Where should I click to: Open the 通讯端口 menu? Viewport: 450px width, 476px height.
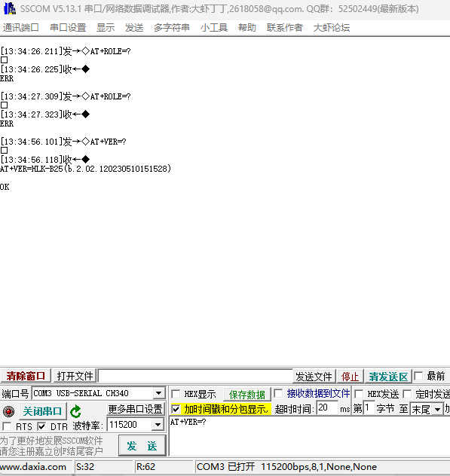pos(20,28)
